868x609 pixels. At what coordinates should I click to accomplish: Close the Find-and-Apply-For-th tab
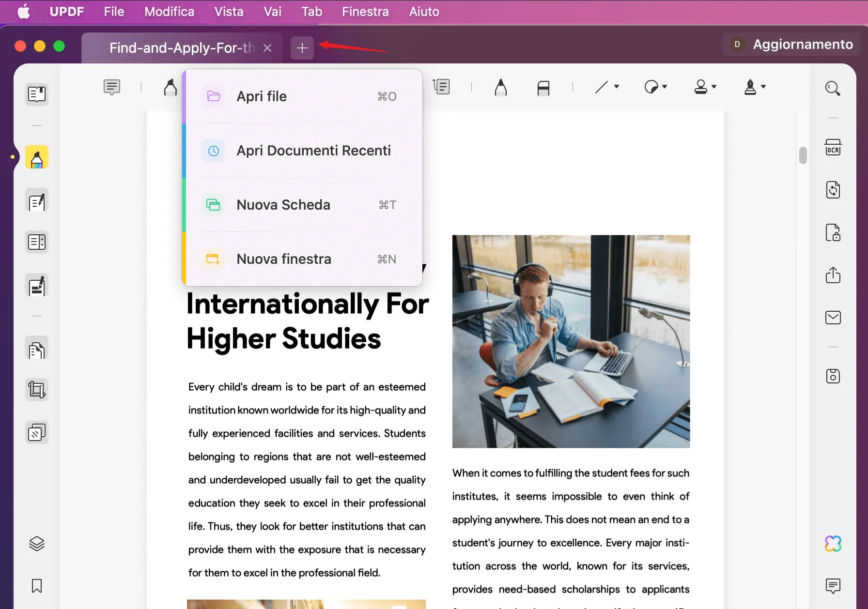pos(267,48)
